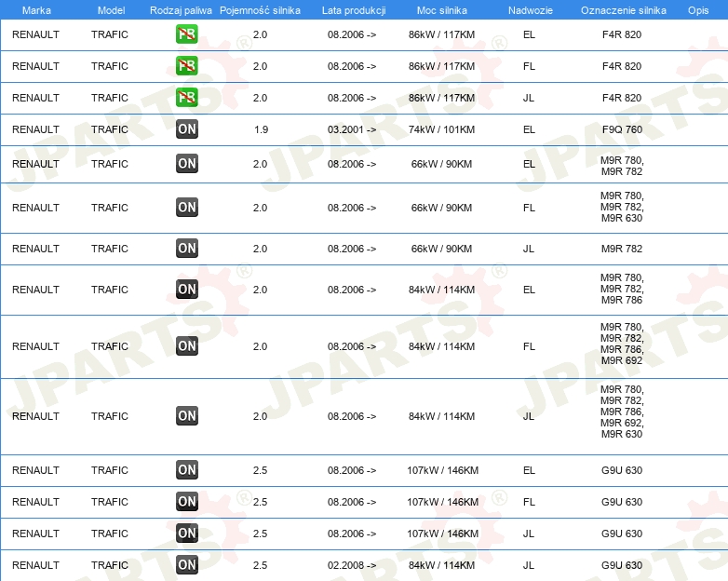The height and width of the screenshot is (581, 728).
Task: Click the Oznaczenie silnika column header
Action: [624, 10]
